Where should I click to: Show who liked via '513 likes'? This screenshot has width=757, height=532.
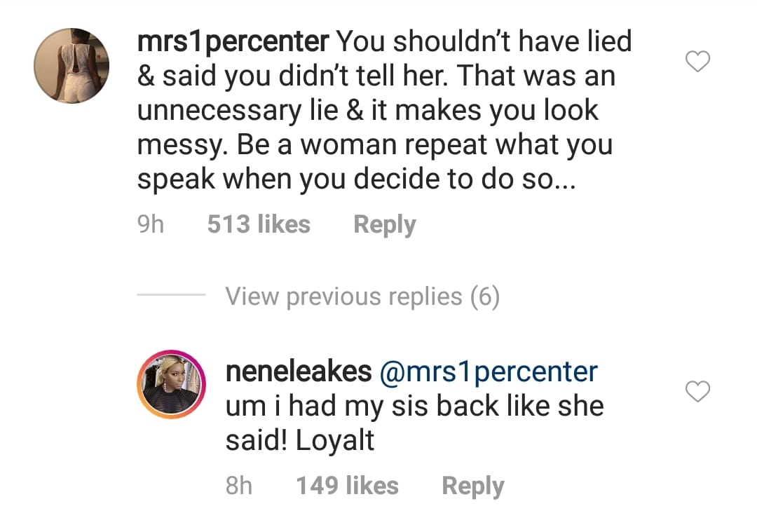[259, 225]
